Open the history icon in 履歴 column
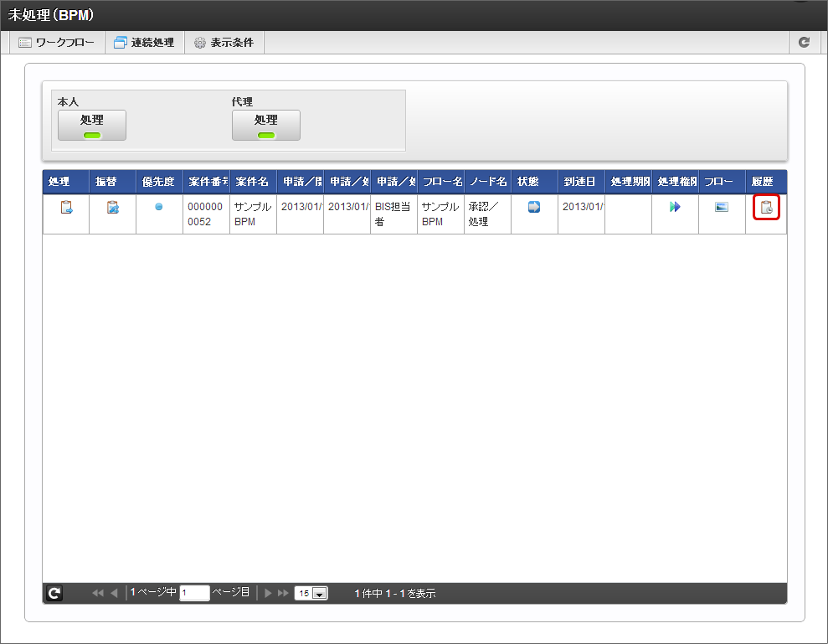 click(x=766, y=208)
